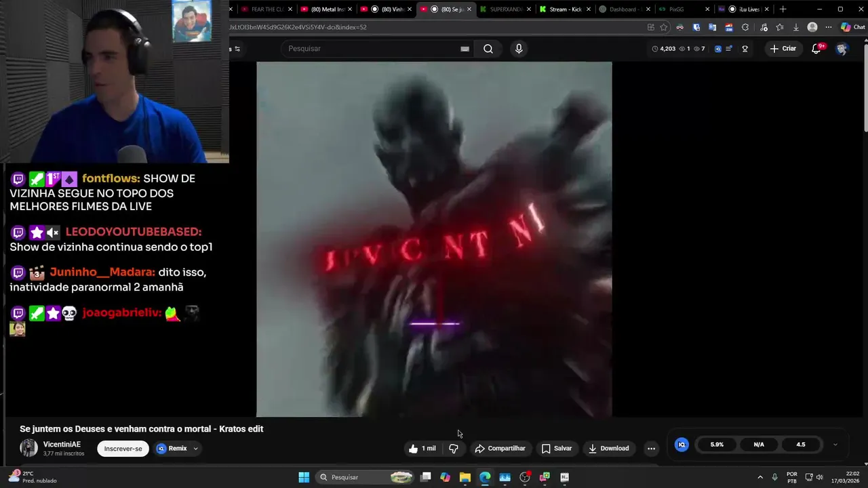The height and width of the screenshot is (488, 868).
Task: Click the Criar create button
Action: tap(783, 49)
